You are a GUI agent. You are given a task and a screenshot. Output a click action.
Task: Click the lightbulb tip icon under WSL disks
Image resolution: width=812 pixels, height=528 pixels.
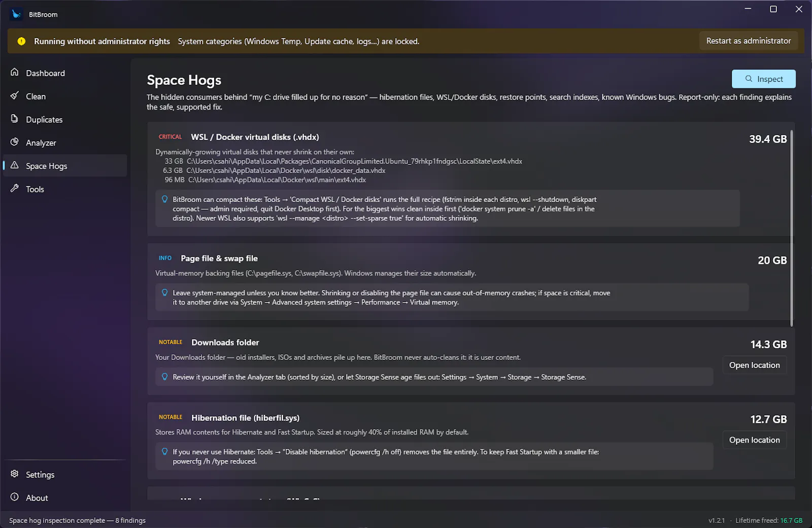point(164,199)
